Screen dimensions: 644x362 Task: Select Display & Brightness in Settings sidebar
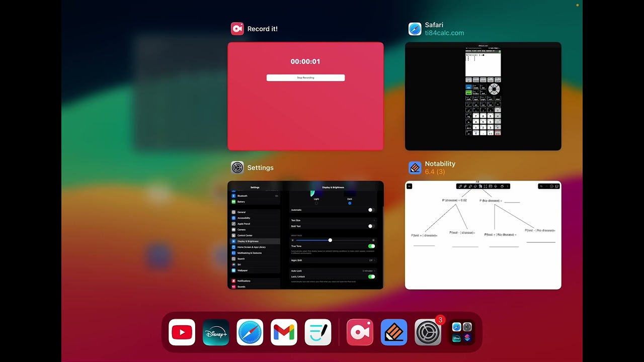coord(255,241)
